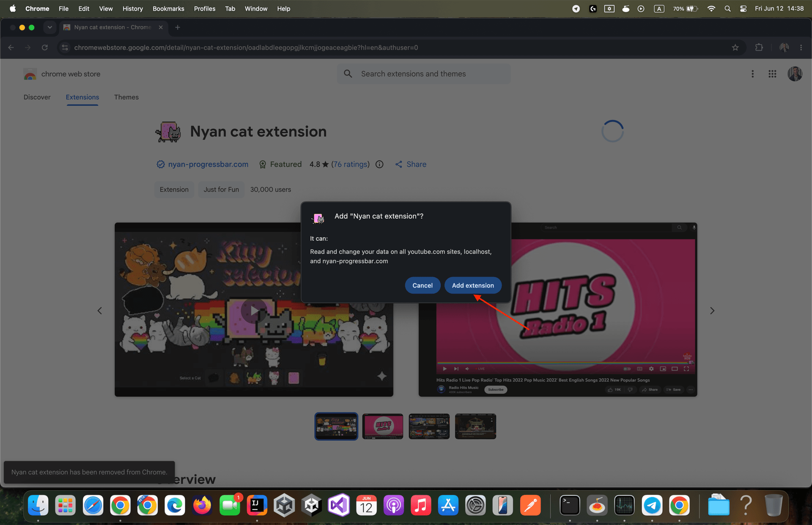Open the History menu
The width and height of the screenshot is (812, 525).
click(x=132, y=8)
